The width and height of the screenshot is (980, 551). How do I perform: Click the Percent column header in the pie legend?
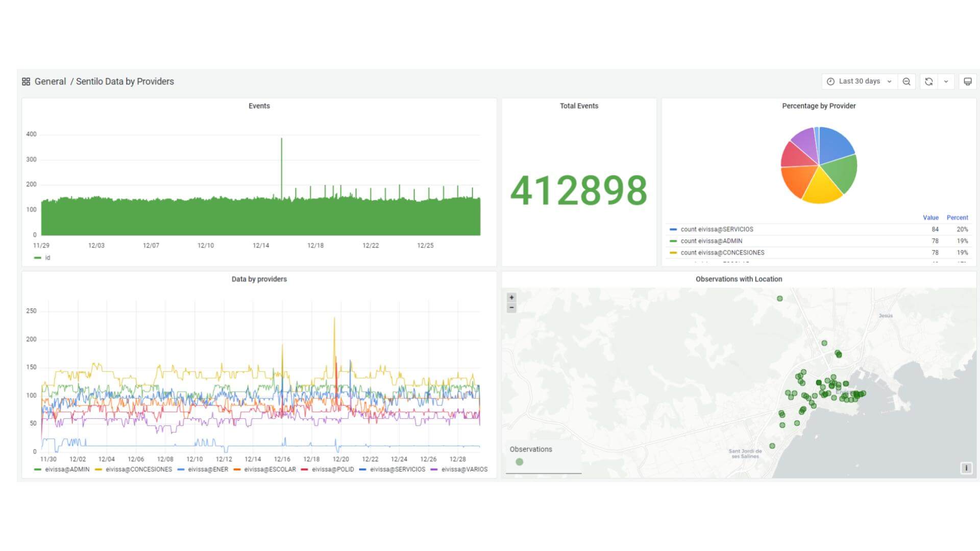[x=957, y=217]
